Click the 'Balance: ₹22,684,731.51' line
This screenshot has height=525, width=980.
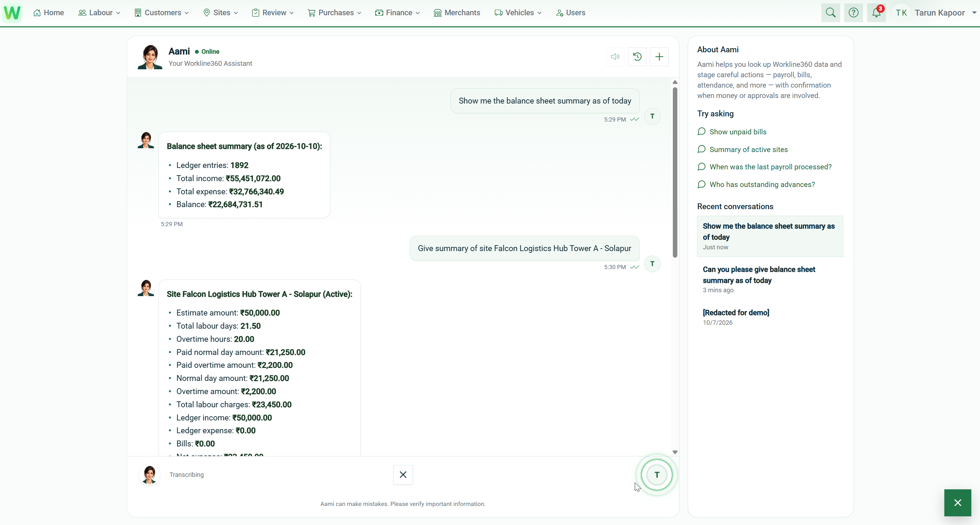tap(220, 204)
